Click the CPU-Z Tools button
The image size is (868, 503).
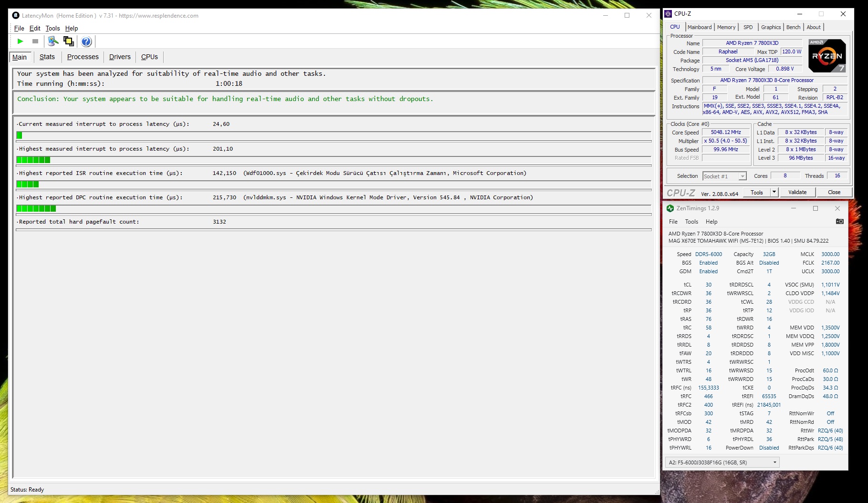[757, 192]
